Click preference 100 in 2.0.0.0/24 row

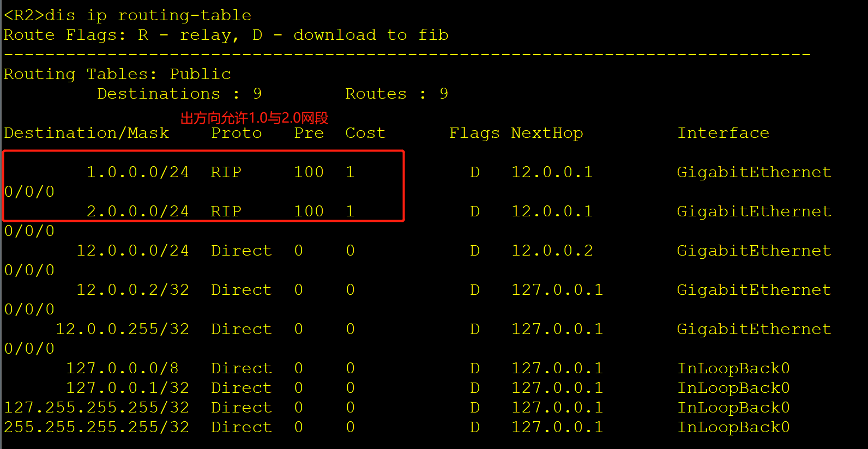[x=309, y=211]
